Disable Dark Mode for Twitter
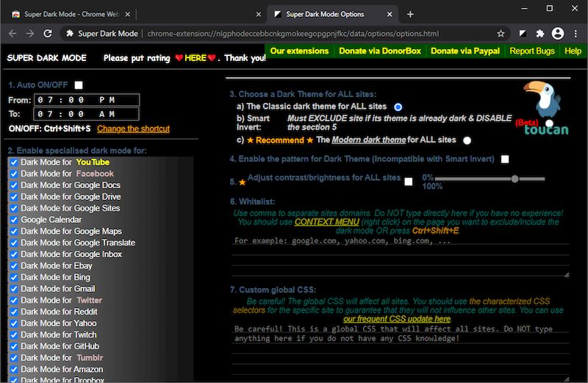 (14, 301)
